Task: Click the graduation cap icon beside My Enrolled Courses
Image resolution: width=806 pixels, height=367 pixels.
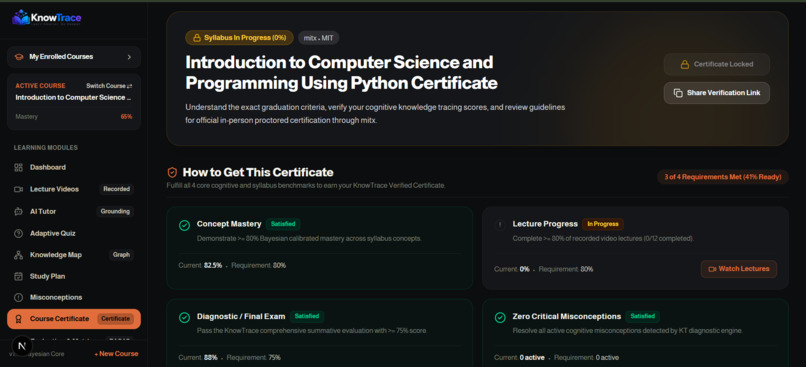Action: (x=19, y=57)
